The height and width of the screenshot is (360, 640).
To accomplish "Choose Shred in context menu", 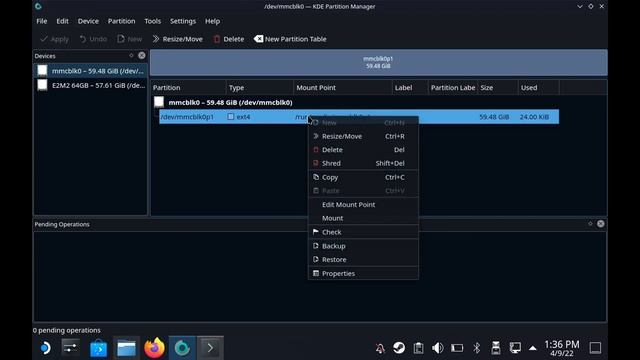I will click(x=363, y=163).
